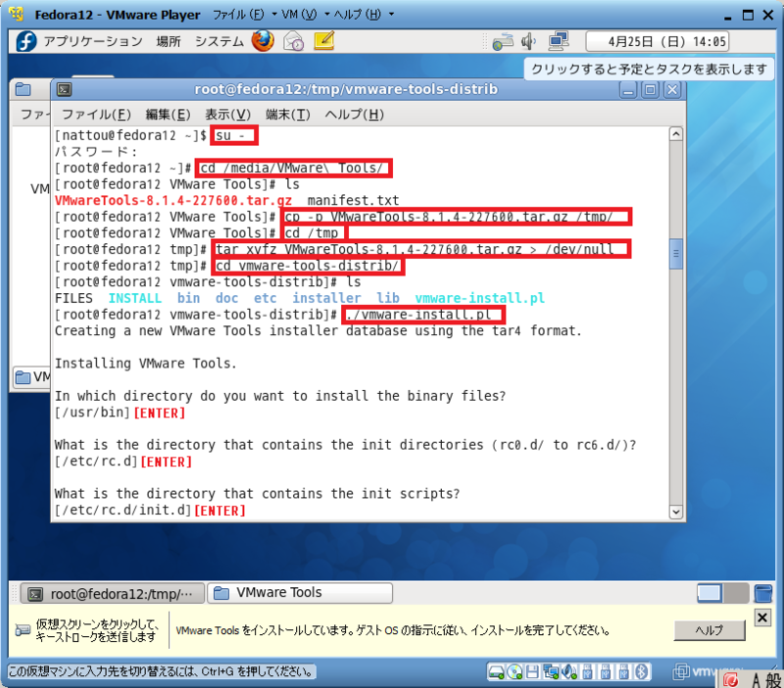Open VMware Player ヘルプ(H) dropdown menu

(x=364, y=15)
